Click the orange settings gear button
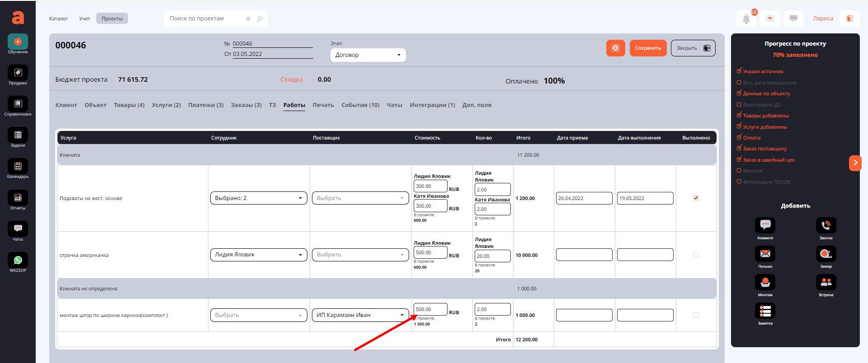This screenshot has width=868, height=363. coord(615,48)
